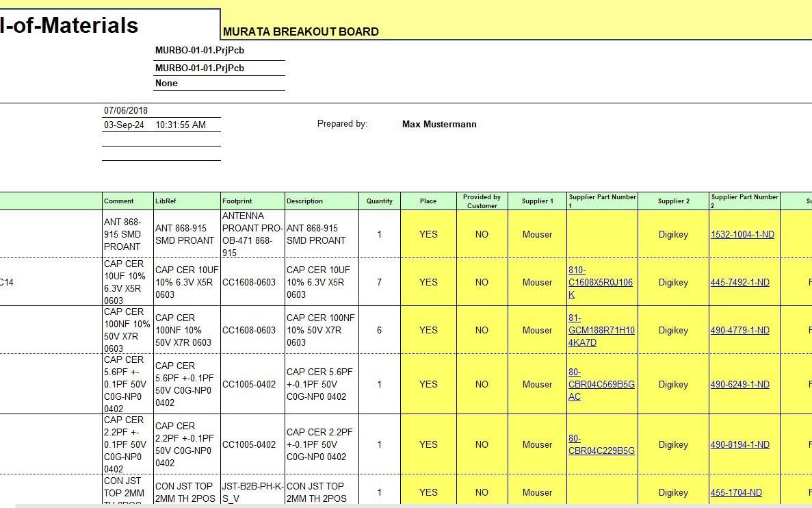This screenshot has width=812, height=508.
Task: Open the 490-6249-1-ND part link
Action: point(739,384)
